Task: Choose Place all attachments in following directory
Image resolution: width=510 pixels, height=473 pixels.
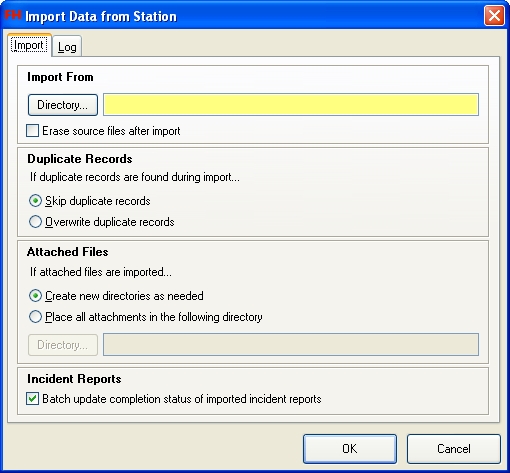Action: tap(35, 317)
